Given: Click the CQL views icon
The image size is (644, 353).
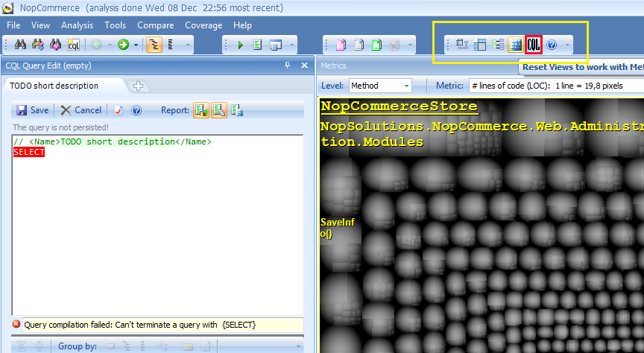Looking at the screenshot, I should click(534, 45).
